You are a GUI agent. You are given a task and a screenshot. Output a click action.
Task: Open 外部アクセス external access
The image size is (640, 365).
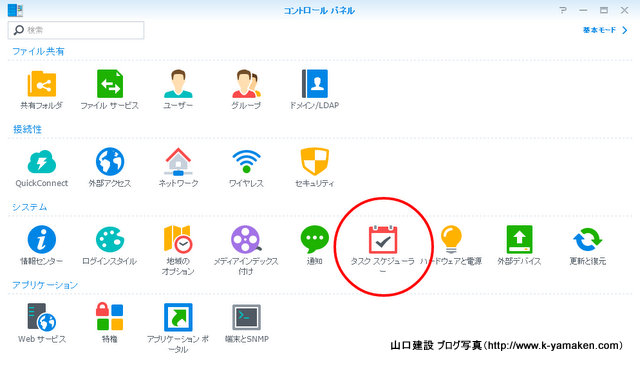point(110,162)
